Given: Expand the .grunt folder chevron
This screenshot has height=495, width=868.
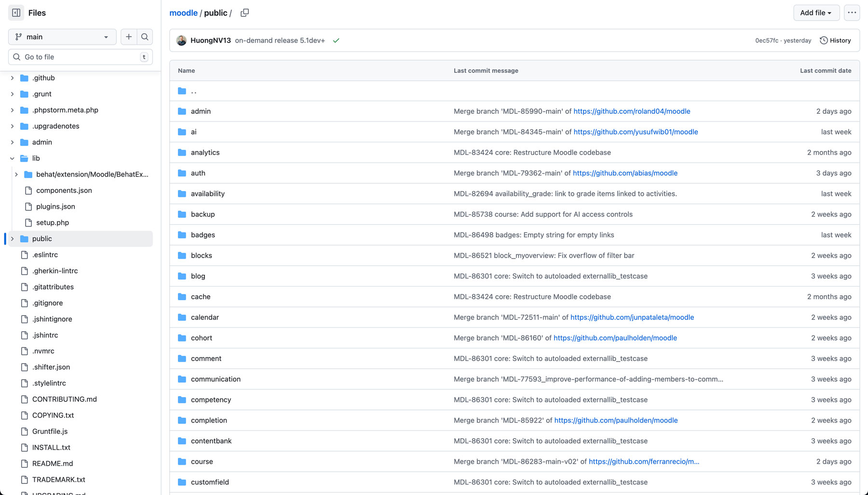Looking at the screenshot, I should pyautogui.click(x=13, y=94).
